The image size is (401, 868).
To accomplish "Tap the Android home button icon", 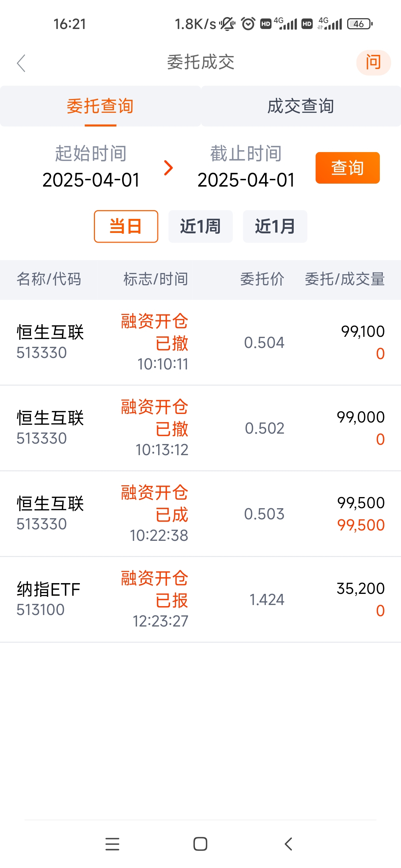I will [200, 844].
